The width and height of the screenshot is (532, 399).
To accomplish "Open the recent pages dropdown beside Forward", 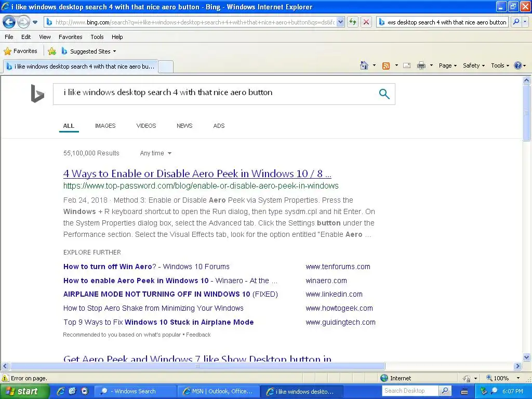I will (35, 22).
